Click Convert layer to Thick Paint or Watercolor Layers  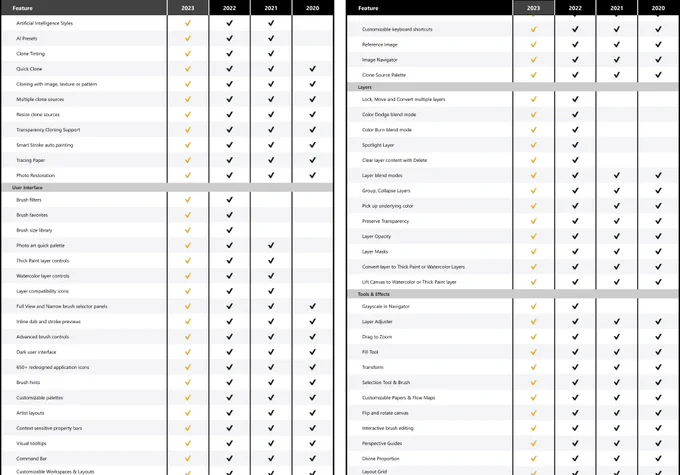413,267
